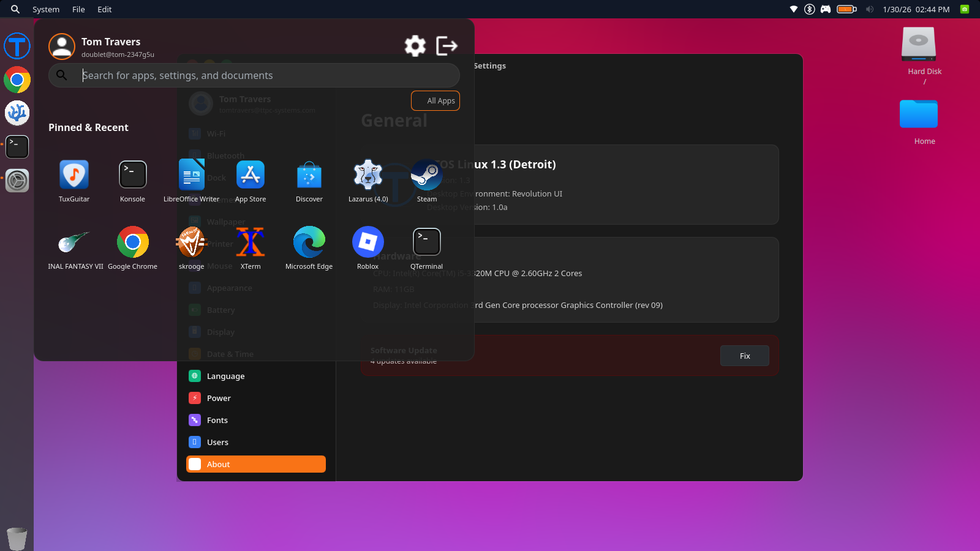Viewport: 980px width, 551px height.
Task: Open Google Chrome in the launcher grid
Action: point(133,242)
